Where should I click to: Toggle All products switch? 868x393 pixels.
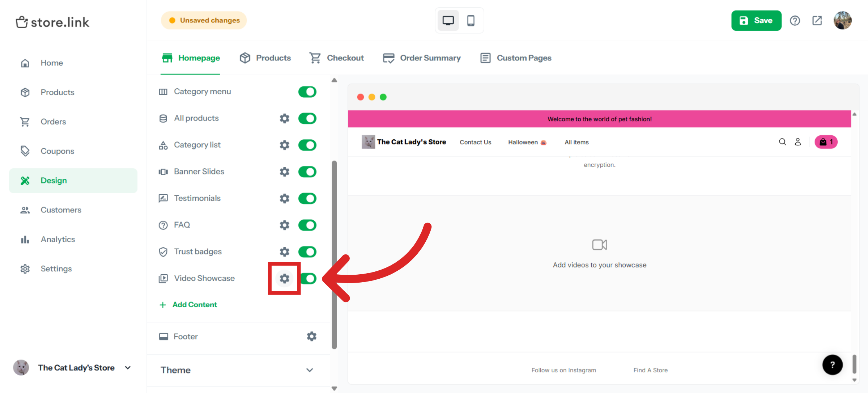[x=307, y=118]
